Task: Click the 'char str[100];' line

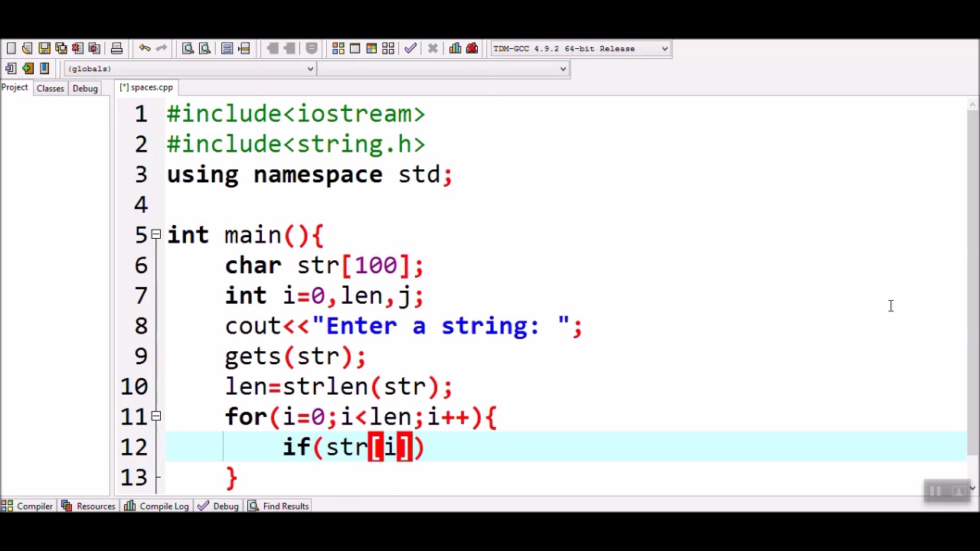Action: (x=324, y=265)
